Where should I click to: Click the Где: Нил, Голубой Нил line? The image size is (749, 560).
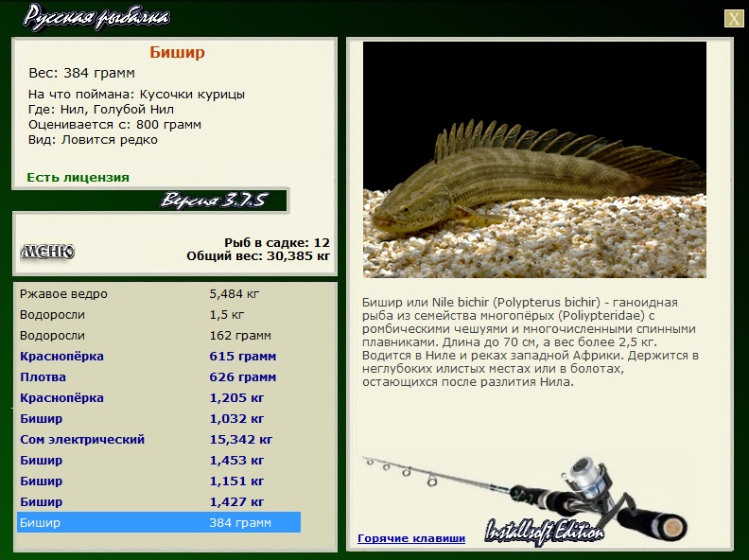tap(101, 110)
